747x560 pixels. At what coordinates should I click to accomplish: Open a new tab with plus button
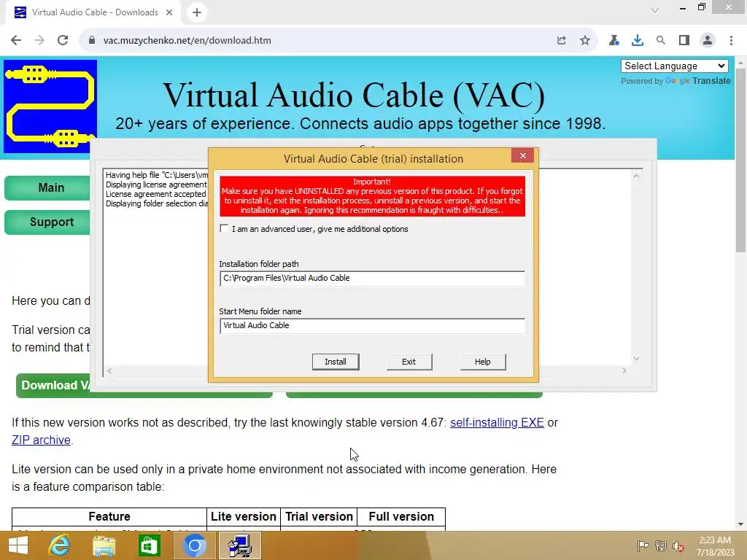coord(197,12)
